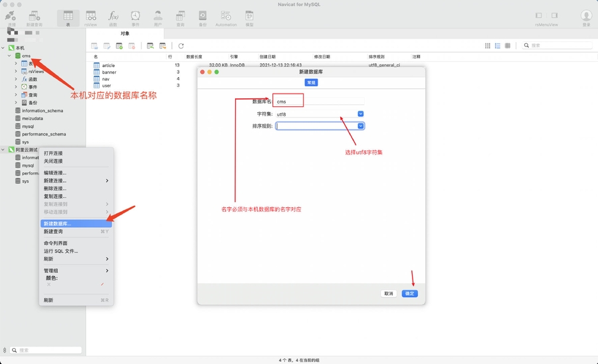Click the 取消 cancel button

click(x=389, y=294)
